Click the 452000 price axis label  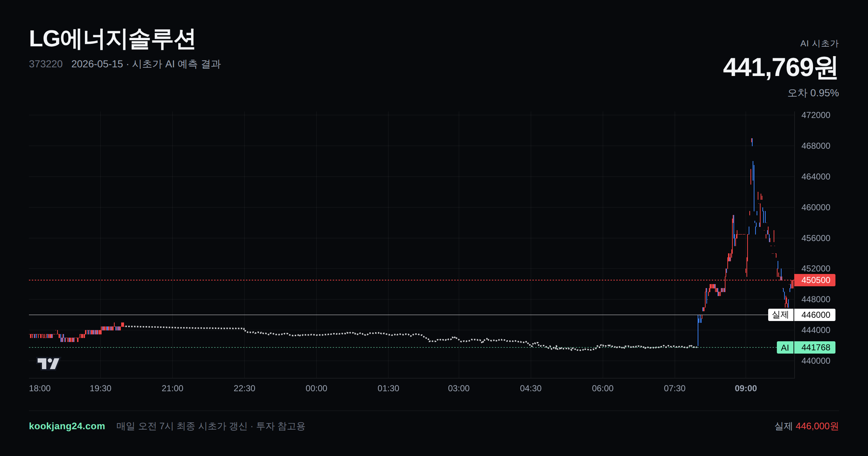[816, 269]
